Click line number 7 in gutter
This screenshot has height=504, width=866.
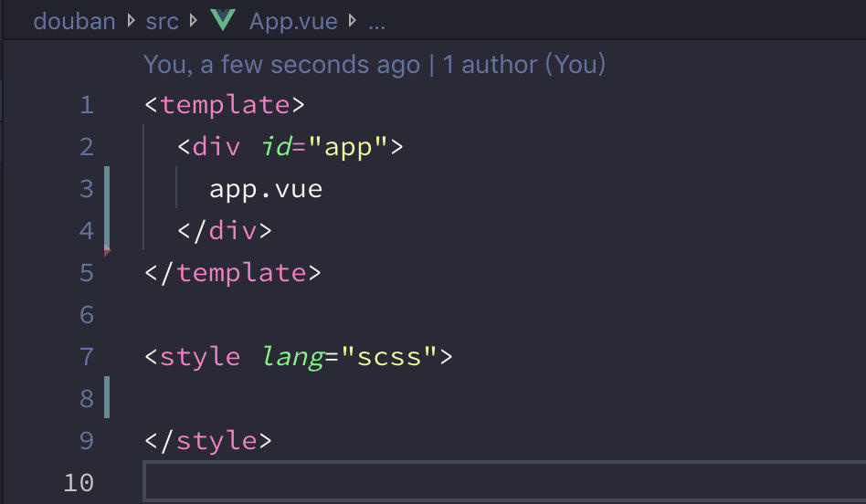coord(87,357)
